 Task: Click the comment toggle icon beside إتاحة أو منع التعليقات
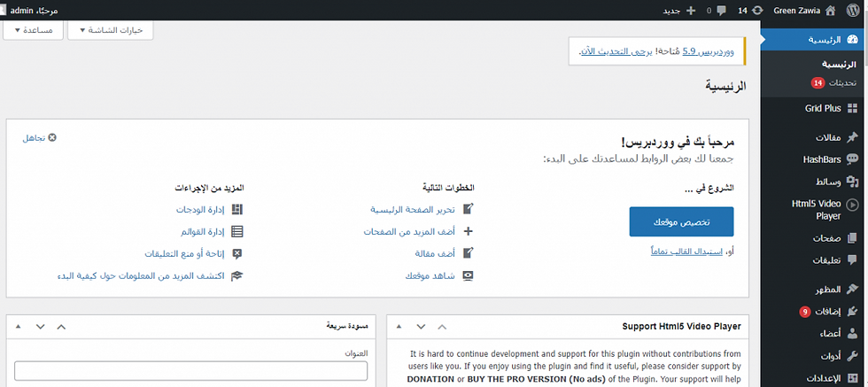237,253
